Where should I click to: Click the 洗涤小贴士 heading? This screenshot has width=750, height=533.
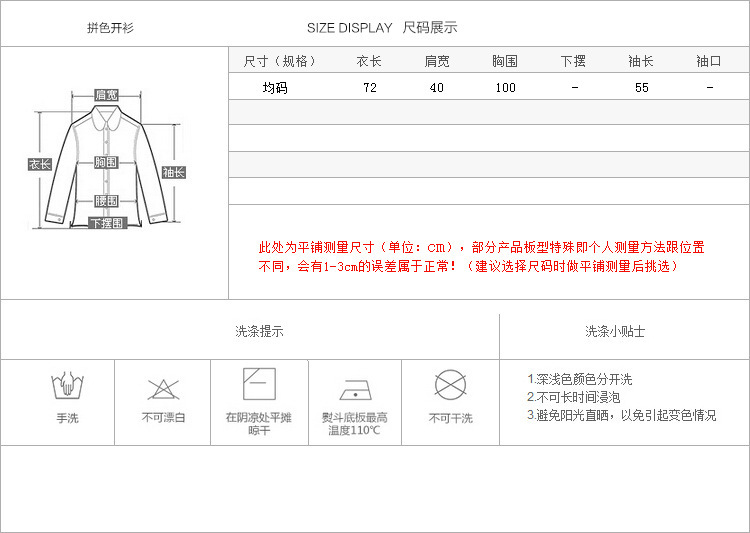pos(615,331)
